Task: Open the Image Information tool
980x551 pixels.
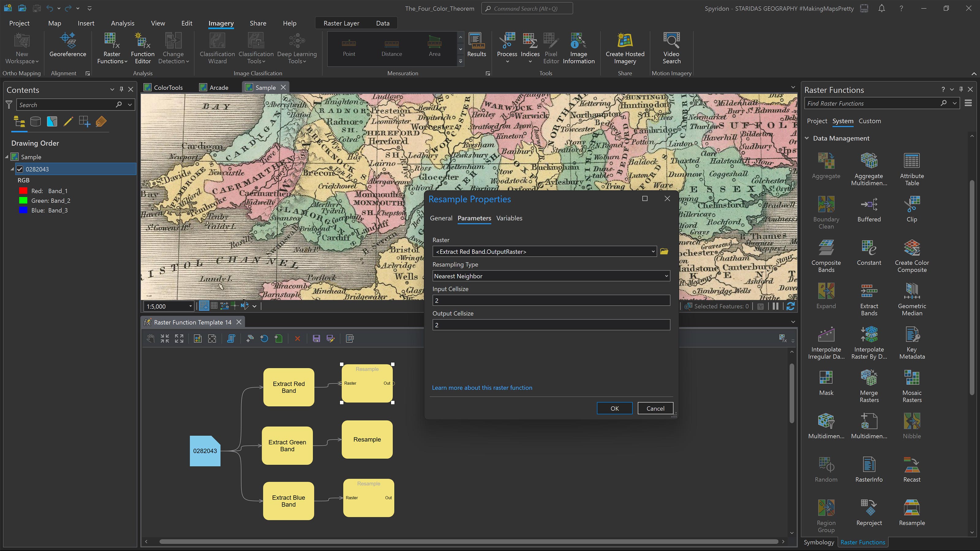Action: (578, 41)
